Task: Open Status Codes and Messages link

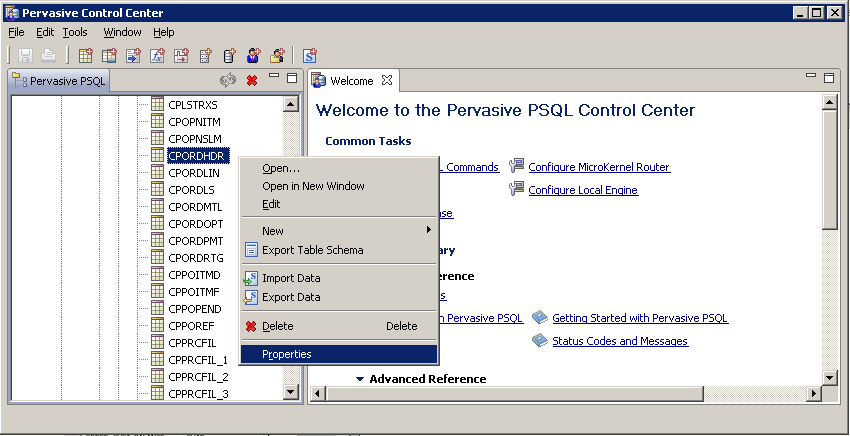Action: (x=620, y=341)
